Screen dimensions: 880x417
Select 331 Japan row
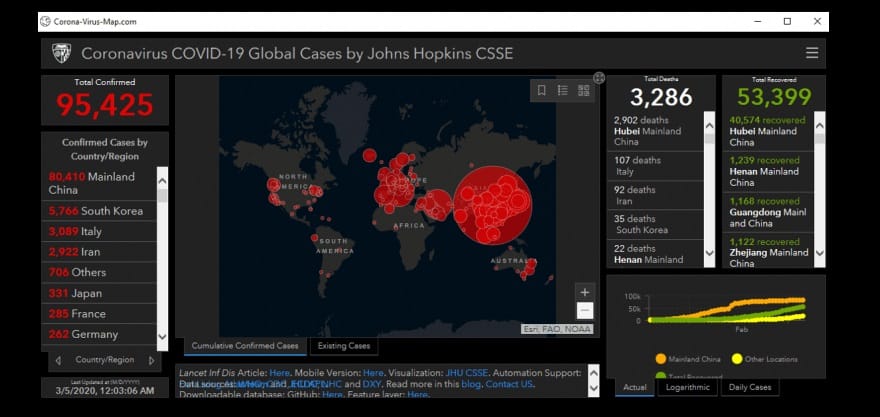(x=99, y=293)
